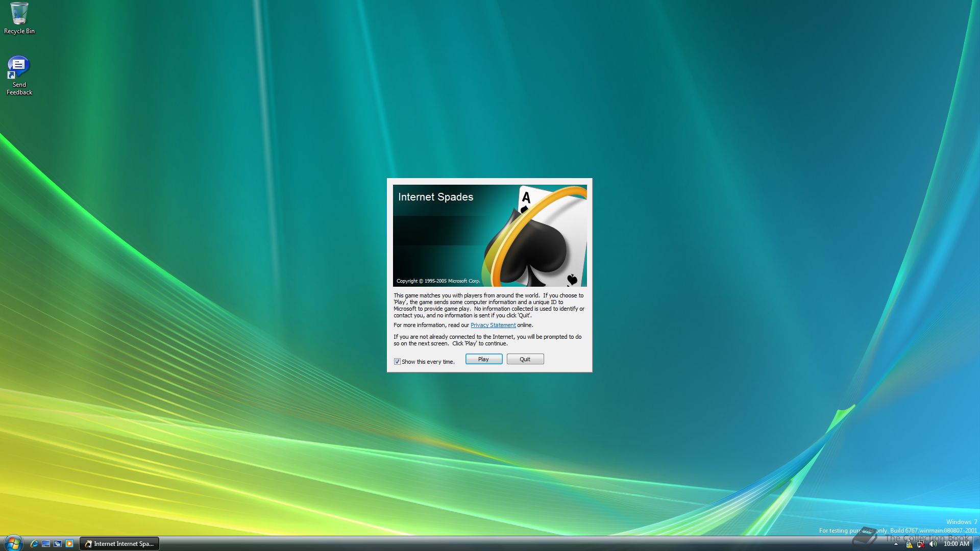
Task: Open the Privacy Statement link
Action: click(493, 325)
